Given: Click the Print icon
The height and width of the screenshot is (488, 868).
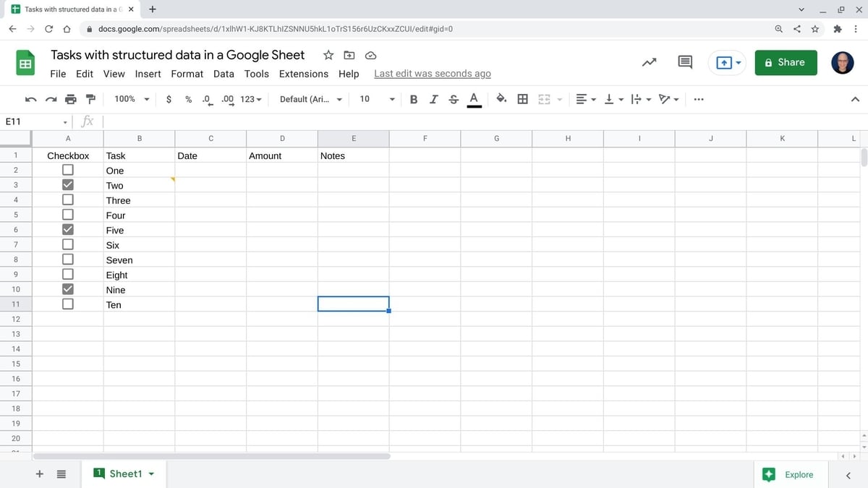Looking at the screenshot, I should [69, 99].
